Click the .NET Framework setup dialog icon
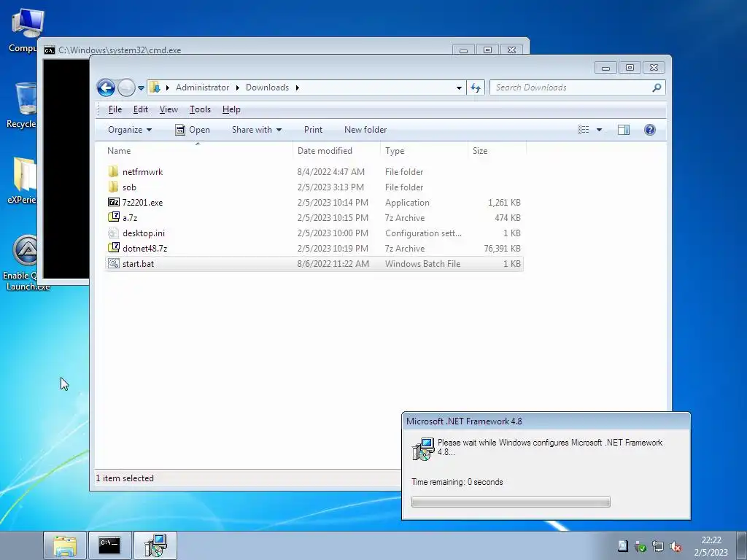The image size is (747, 560). pos(423,449)
